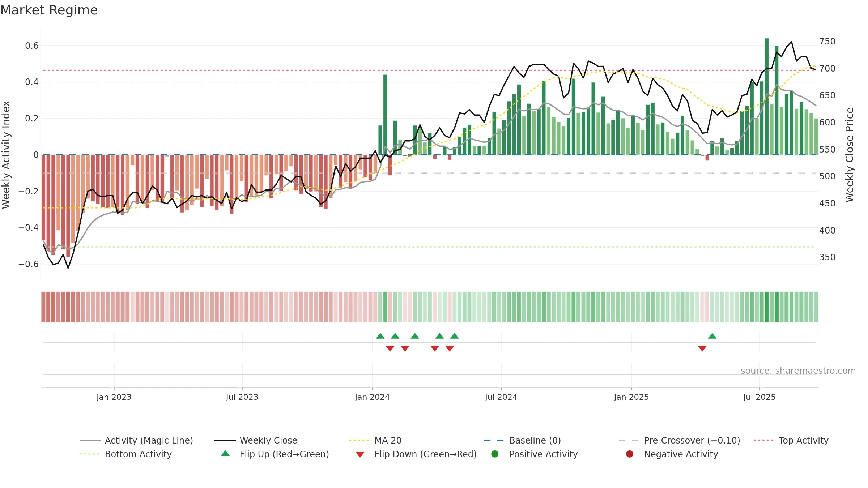Click the Jan 2025 axis label
868x488 pixels.
pyautogui.click(x=631, y=397)
